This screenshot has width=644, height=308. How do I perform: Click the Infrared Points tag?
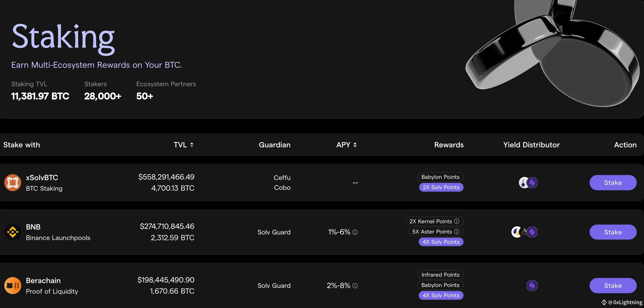[440, 275]
